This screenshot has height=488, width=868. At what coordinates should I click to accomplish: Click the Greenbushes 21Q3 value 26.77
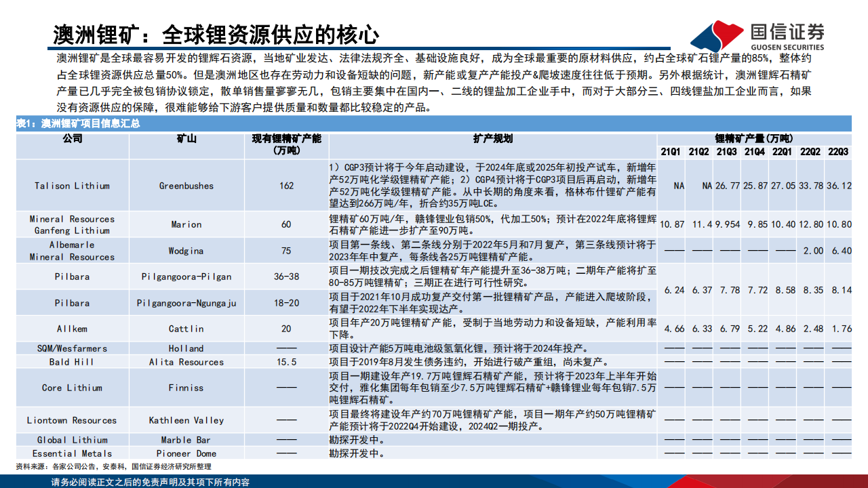pos(726,186)
